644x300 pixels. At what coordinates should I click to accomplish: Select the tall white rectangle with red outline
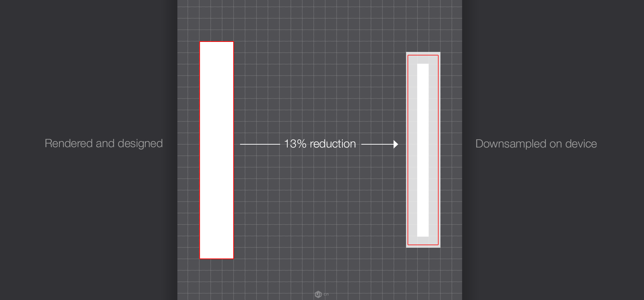216,150
